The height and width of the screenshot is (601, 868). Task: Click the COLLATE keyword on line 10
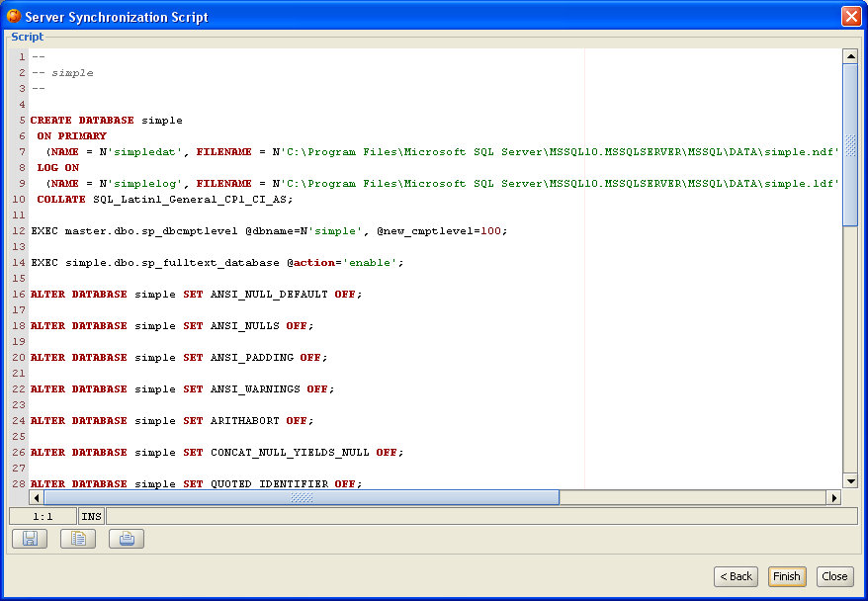tap(61, 200)
